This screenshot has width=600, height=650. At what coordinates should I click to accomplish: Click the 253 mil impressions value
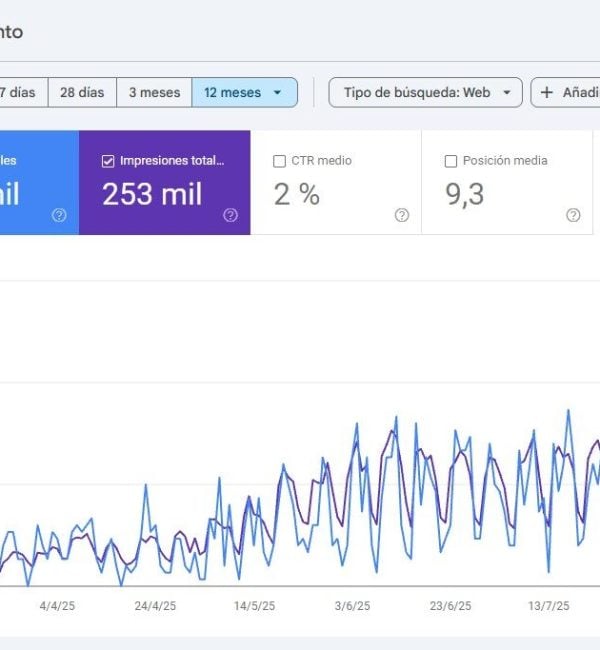[x=152, y=194]
